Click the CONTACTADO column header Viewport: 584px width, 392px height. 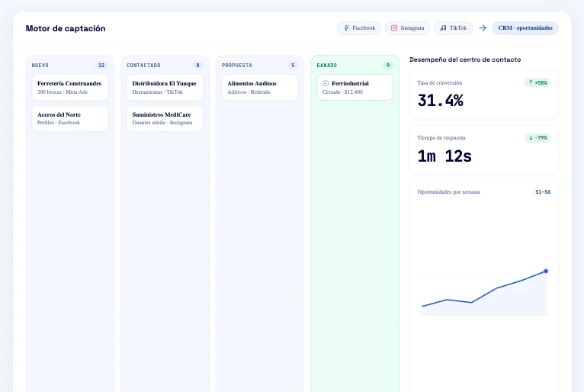(x=143, y=66)
